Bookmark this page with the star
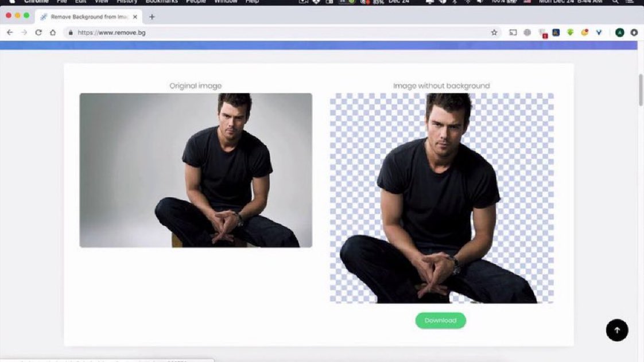The image size is (644, 362). (x=494, y=33)
